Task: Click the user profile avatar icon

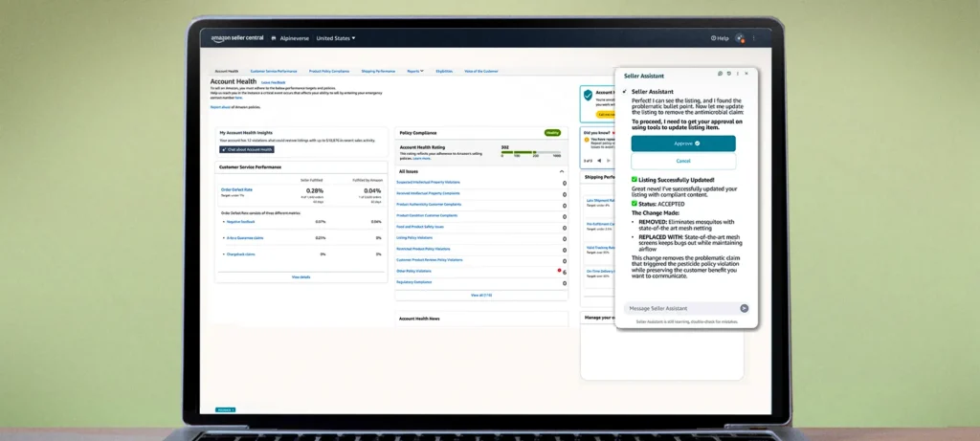Action: [x=740, y=38]
